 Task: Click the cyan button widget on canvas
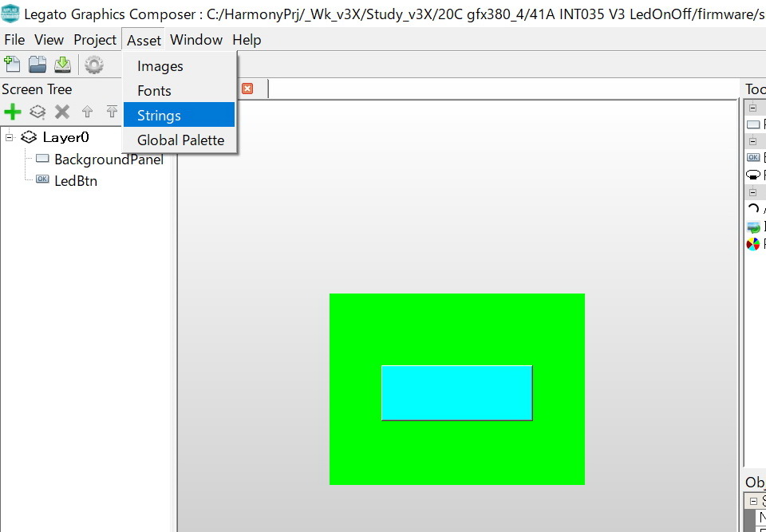(456, 392)
